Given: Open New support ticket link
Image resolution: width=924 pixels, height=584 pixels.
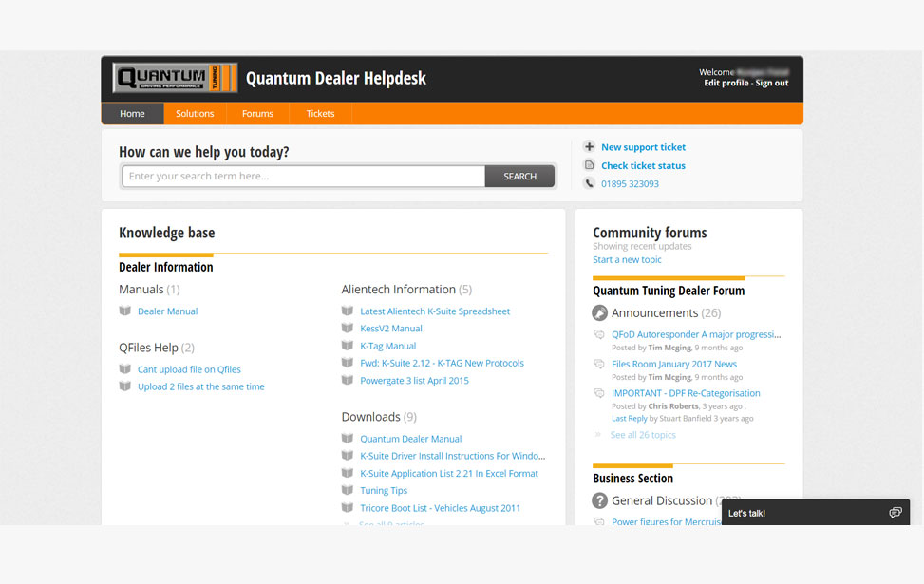Looking at the screenshot, I should coord(643,147).
